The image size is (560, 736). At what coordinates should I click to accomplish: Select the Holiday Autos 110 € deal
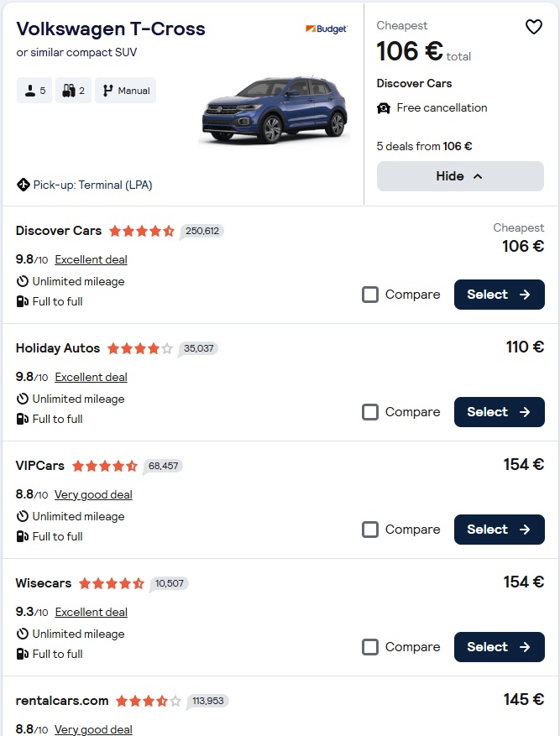(x=499, y=412)
